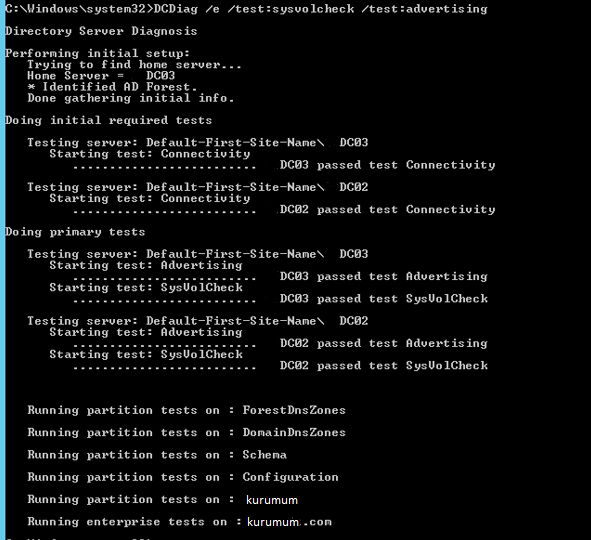591x540 pixels.
Task: Click the Doing primary tests heading
Action: point(75,232)
